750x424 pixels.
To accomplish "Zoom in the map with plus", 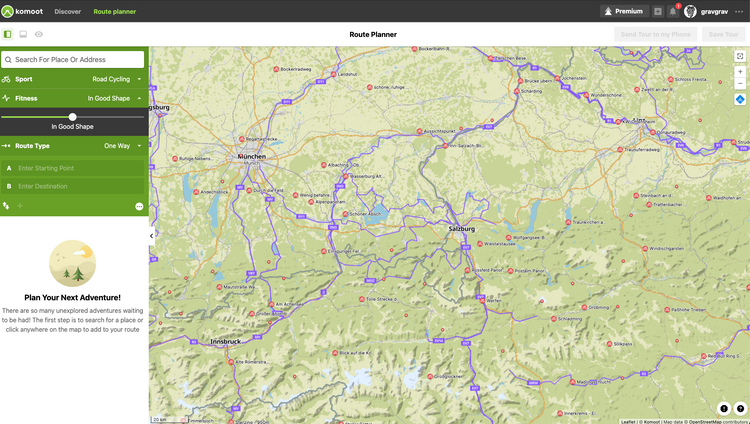I will pos(740,71).
